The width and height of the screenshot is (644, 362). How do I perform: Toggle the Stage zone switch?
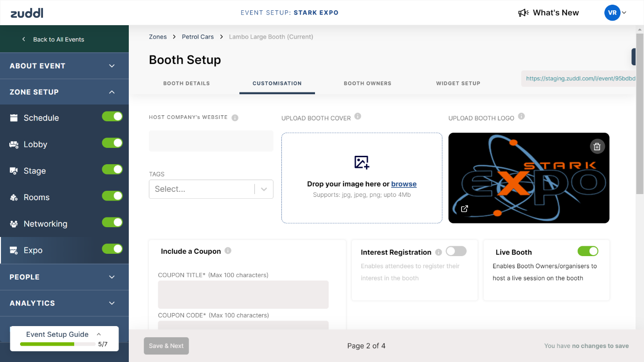[x=112, y=169]
